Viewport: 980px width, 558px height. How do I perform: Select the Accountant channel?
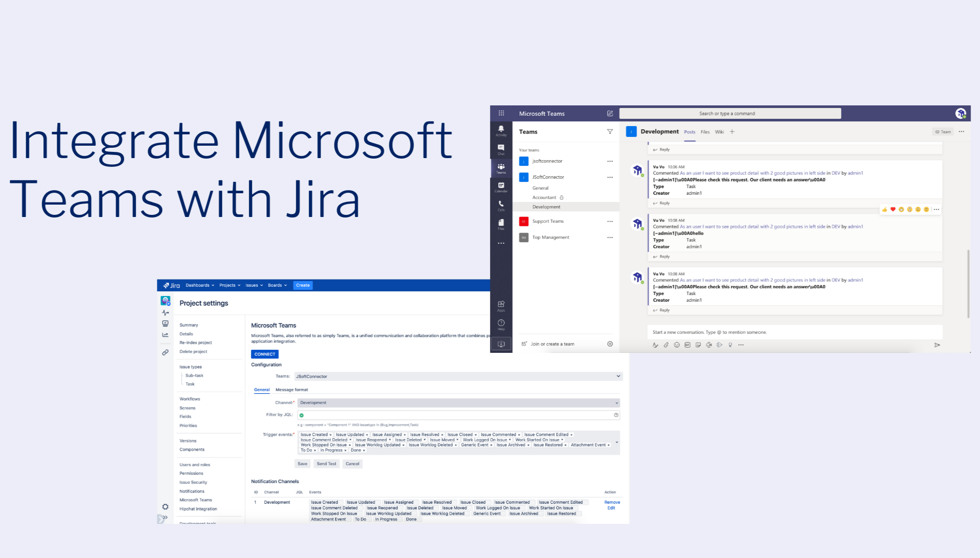point(544,197)
